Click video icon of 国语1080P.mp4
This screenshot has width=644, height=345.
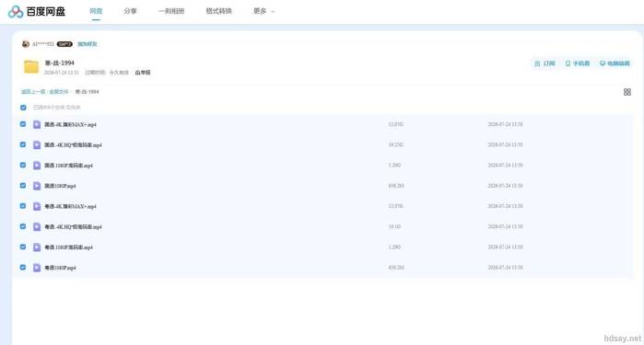click(x=37, y=186)
